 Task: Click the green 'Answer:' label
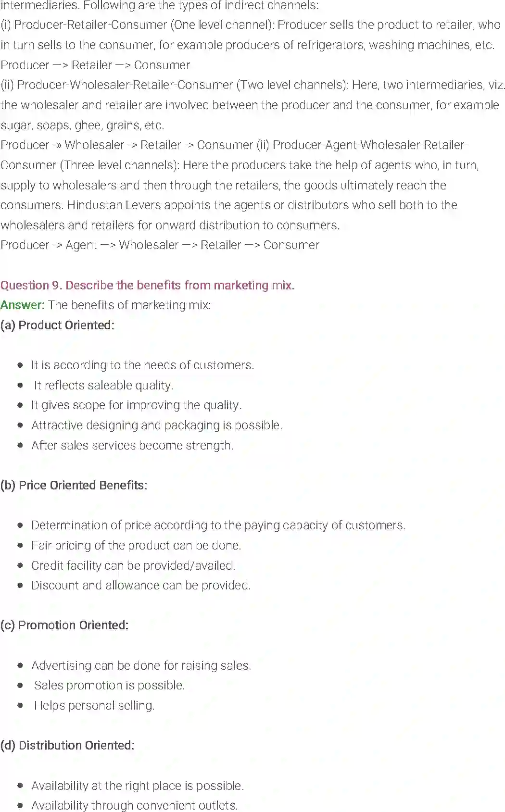(22, 305)
